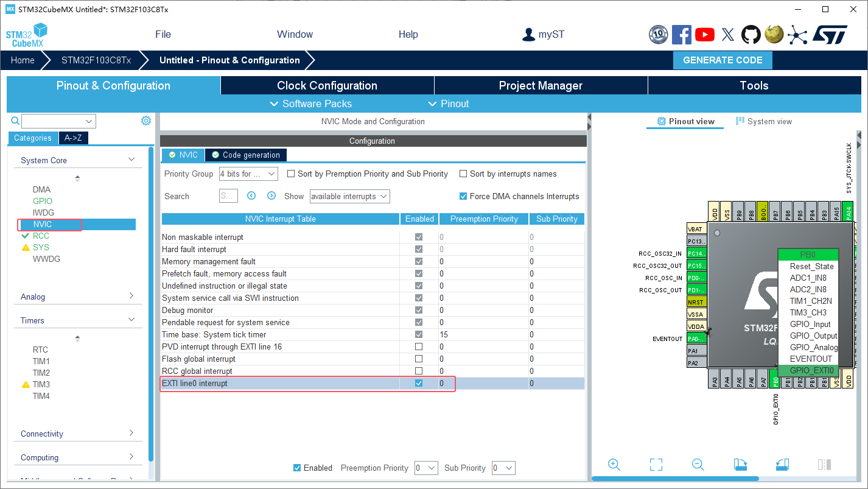Viewport: 868px width, 489px height.
Task: Click the search magnifier icon in left panel
Action: tap(15, 121)
